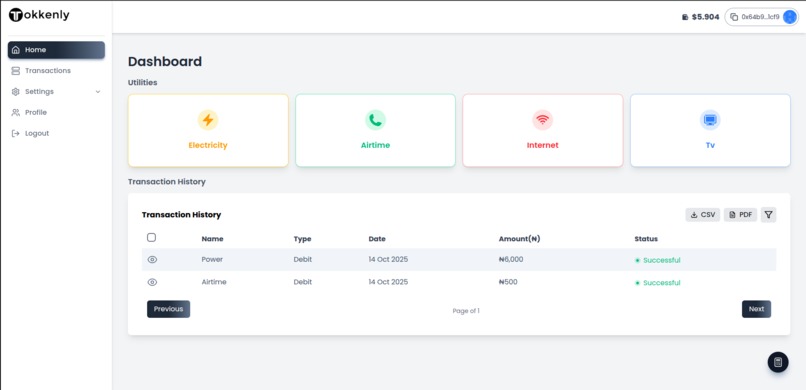Viewport: 806px width, 390px height.
Task: Toggle the select-all header checkbox
Action: pyautogui.click(x=151, y=237)
